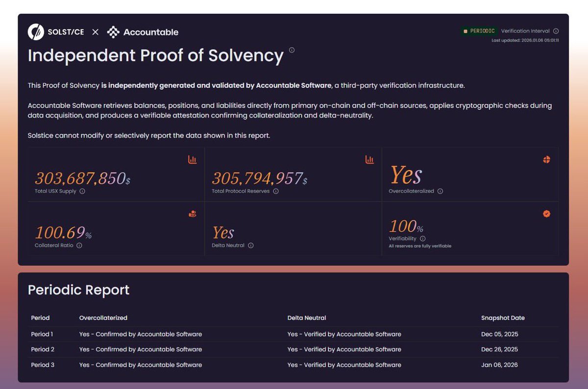Click the Dec 26, 2025 snapshot date

499,349
